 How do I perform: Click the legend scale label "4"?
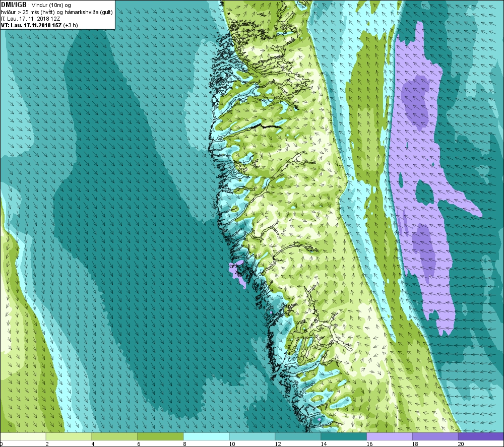93,444
